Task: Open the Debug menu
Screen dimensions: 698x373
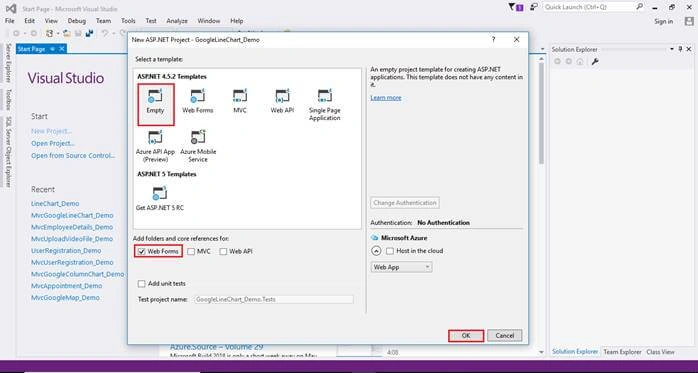Action: (77, 21)
